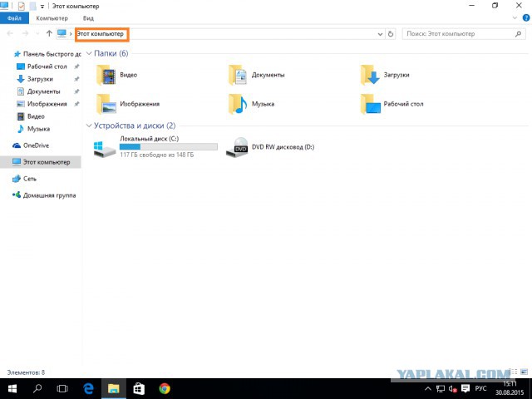The width and height of the screenshot is (532, 399).
Task: Open the address bar history dropdown
Action: (x=378, y=34)
